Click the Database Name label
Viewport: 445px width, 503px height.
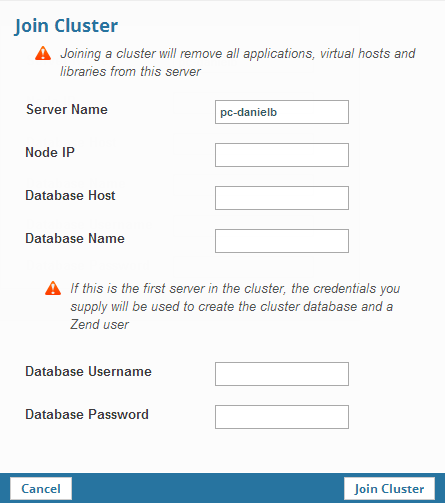[75, 238]
